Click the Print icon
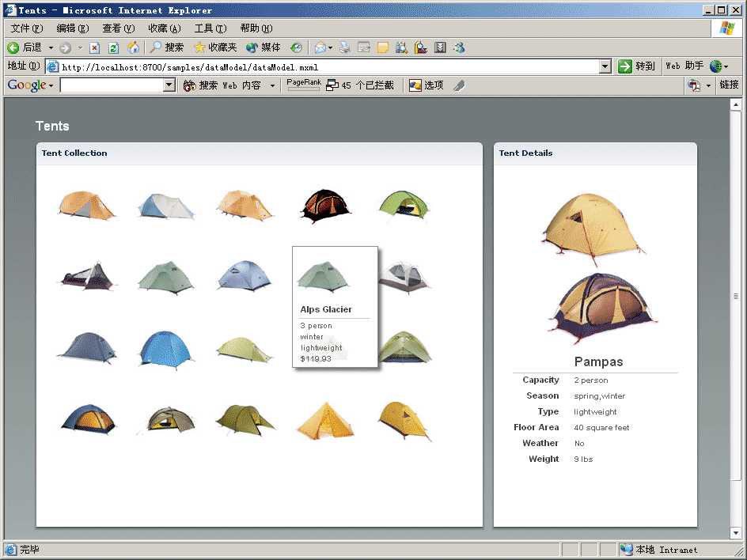Viewport: 747px width, 560px height. [345, 47]
